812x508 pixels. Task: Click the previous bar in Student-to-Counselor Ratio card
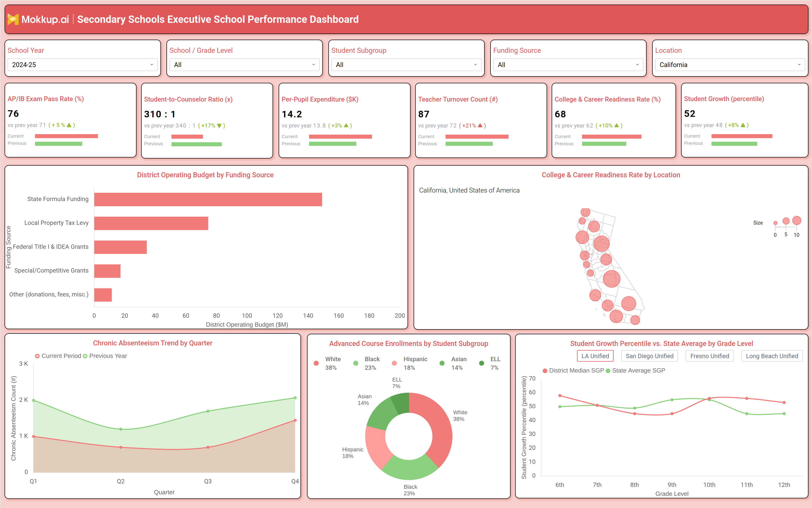click(x=197, y=144)
